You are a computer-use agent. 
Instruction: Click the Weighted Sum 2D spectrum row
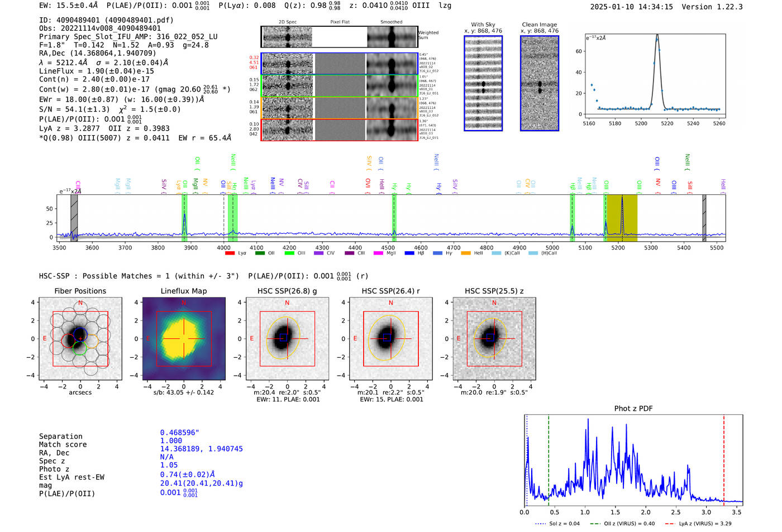339,37
